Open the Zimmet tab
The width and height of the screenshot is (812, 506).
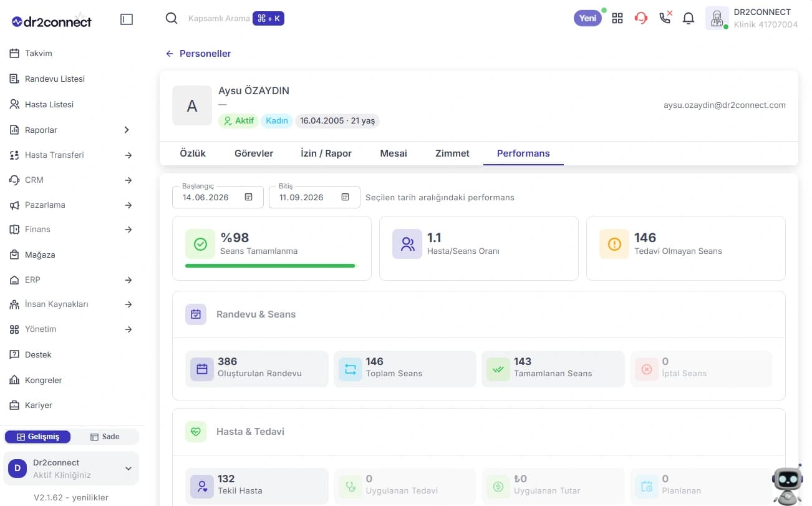tap(452, 153)
